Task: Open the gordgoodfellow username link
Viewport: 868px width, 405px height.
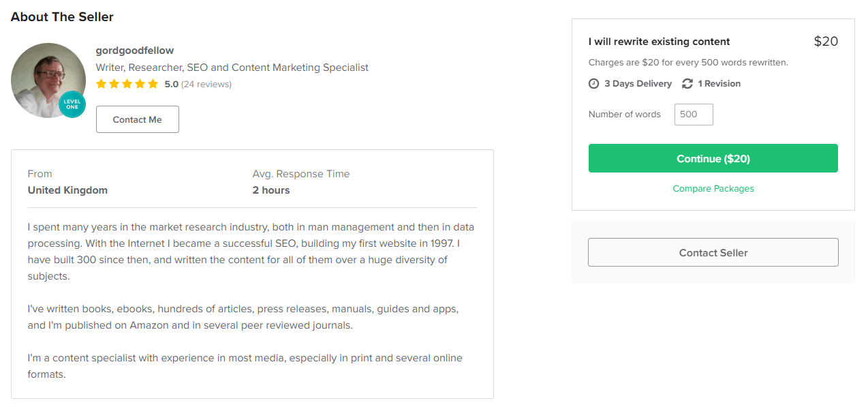Action: coord(135,50)
